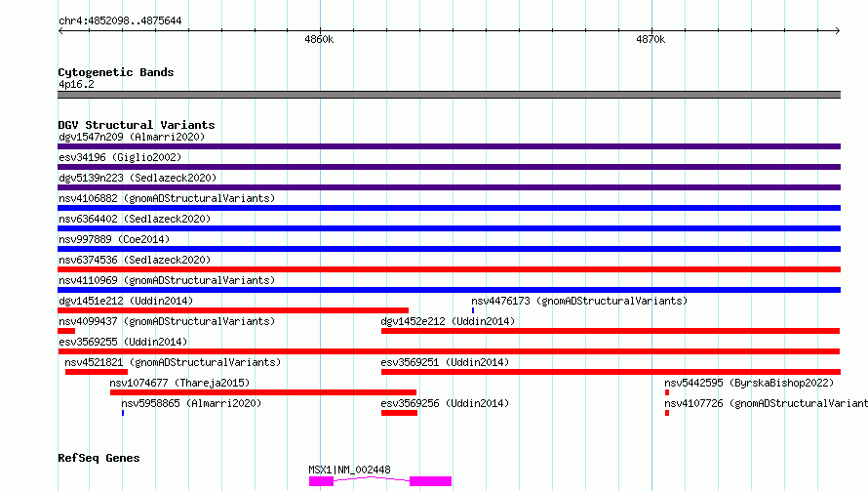Click the red bar under dgv1451e212
The image size is (868, 491).
tap(233, 310)
